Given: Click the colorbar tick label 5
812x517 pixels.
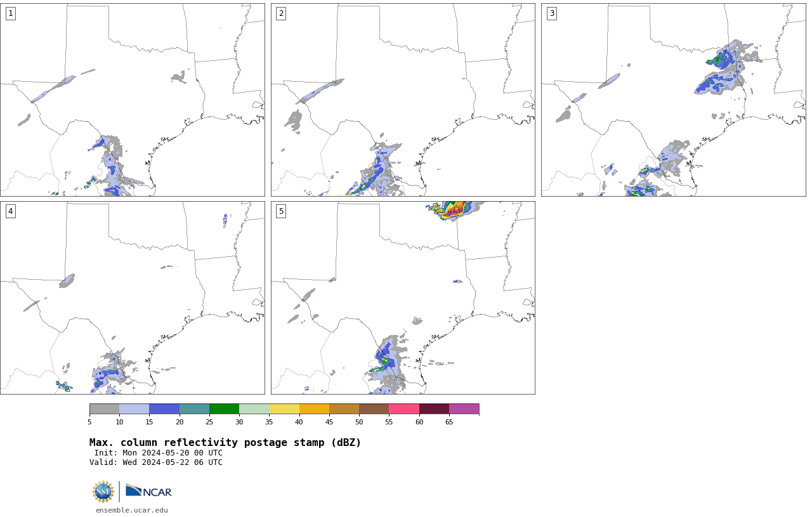Looking at the screenshot, I should 89,422.
